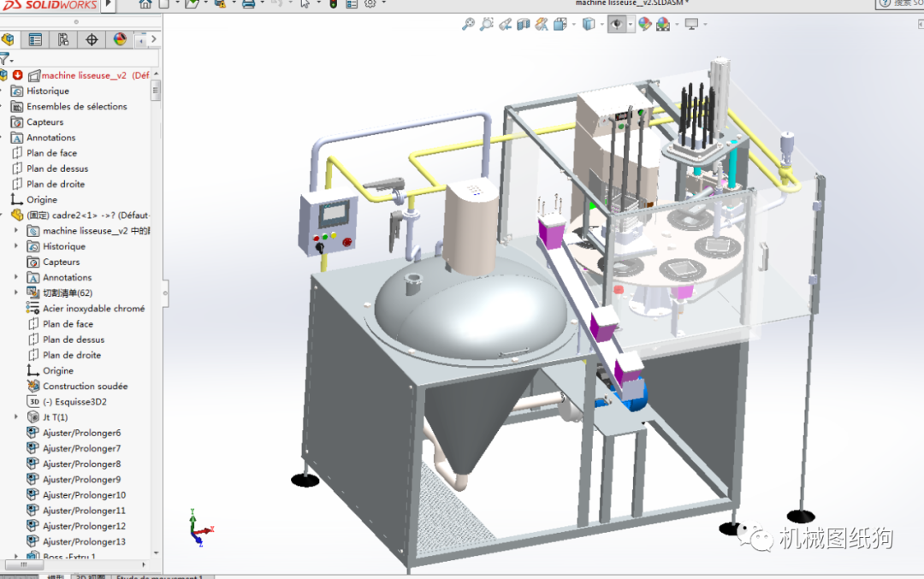The image size is (924, 579).
Task: Toggle Section View icon
Action: [x=524, y=24]
